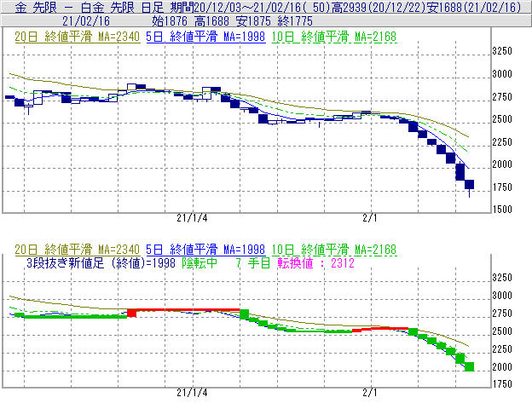Click the 2/1 date label under the upper chart
The width and height of the screenshot is (532, 403).
[370, 218]
